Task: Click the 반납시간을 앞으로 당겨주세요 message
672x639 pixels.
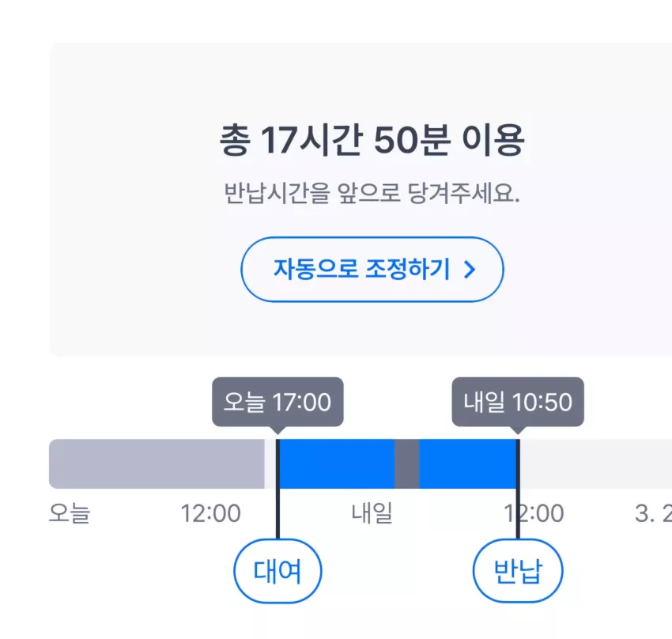Action: (372, 193)
